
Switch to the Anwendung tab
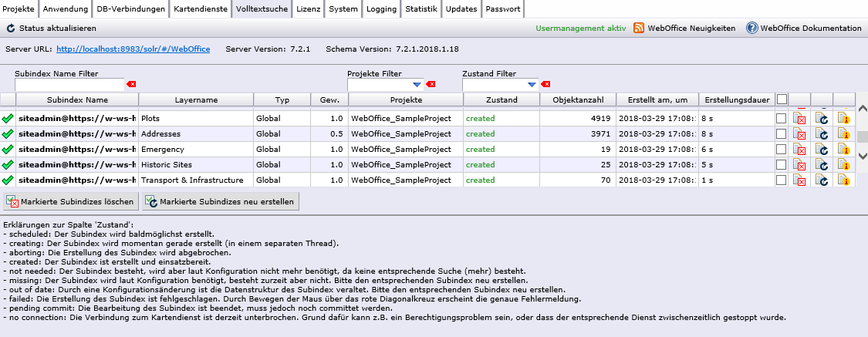tap(66, 8)
